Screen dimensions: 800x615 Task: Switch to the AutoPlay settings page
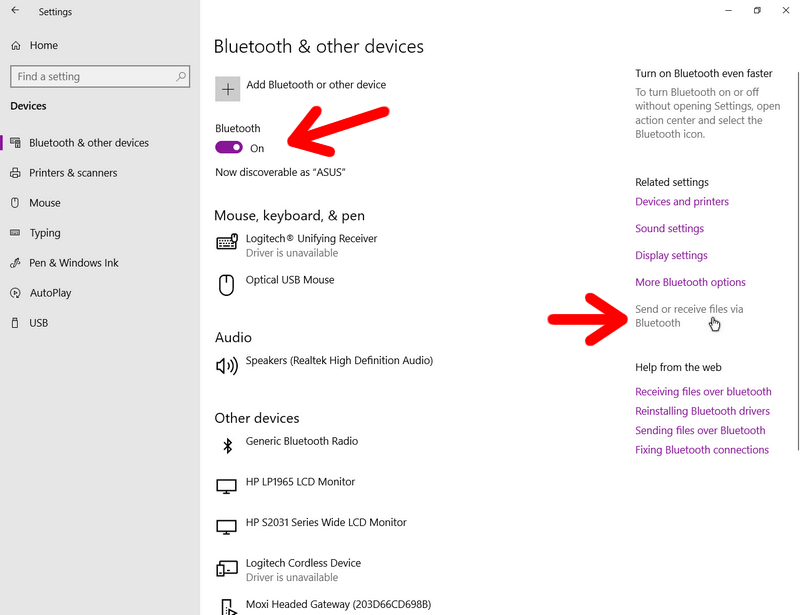50,293
